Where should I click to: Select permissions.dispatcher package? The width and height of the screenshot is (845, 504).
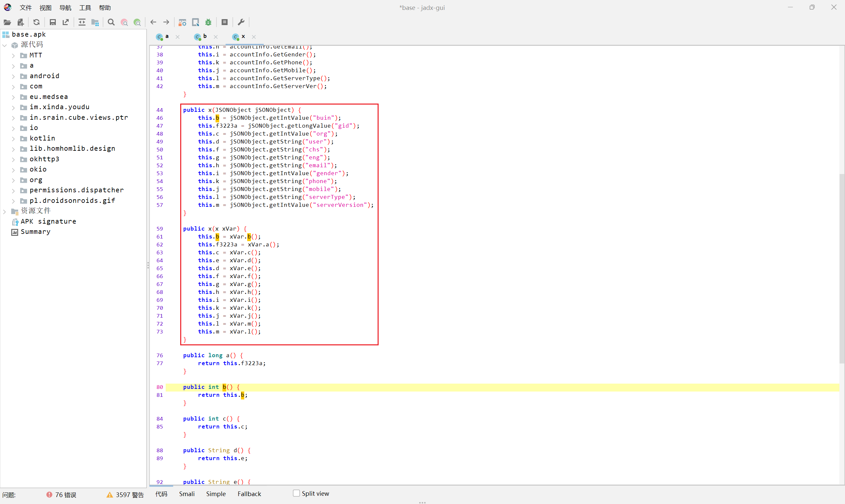point(77,190)
